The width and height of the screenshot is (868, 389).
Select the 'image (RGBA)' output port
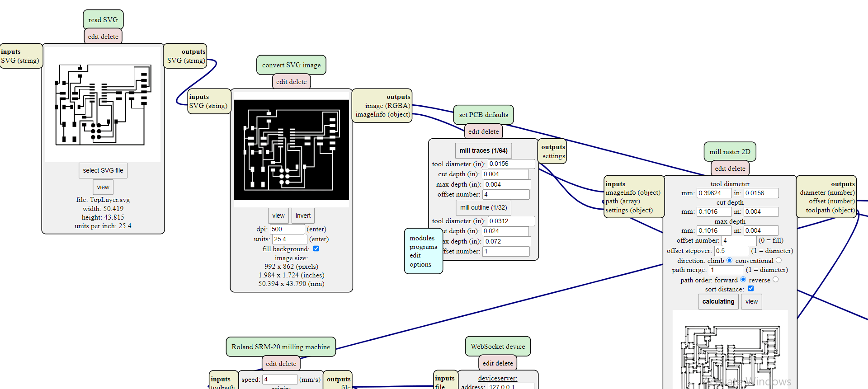388,106
